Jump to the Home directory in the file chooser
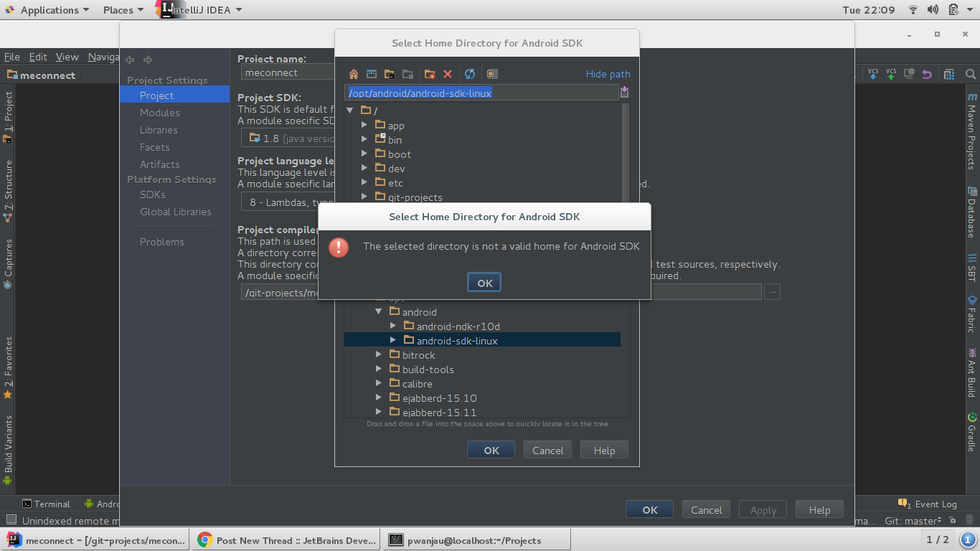980x551 pixels. coord(354,74)
